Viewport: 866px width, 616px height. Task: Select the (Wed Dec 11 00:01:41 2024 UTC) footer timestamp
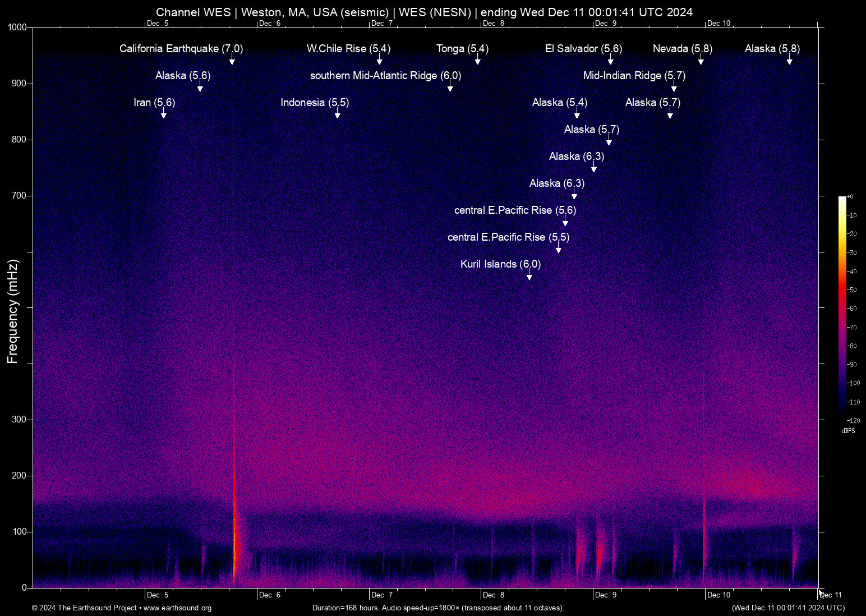click(788, 608)
